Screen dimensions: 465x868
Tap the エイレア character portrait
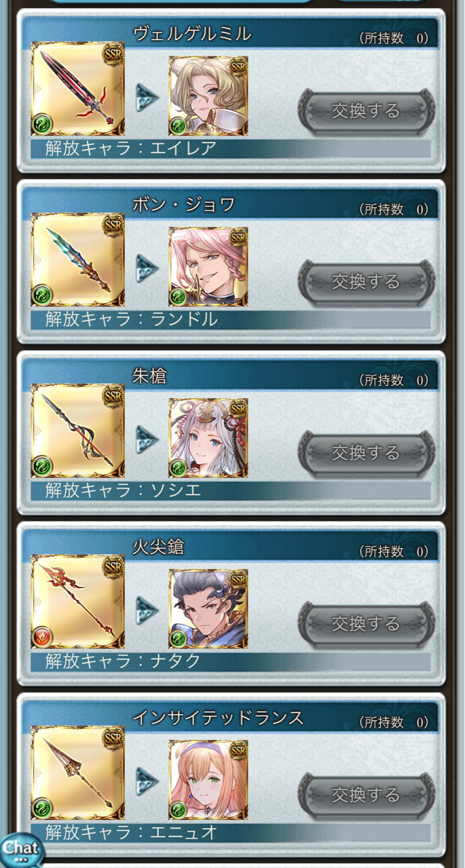[x=208, y=96]
